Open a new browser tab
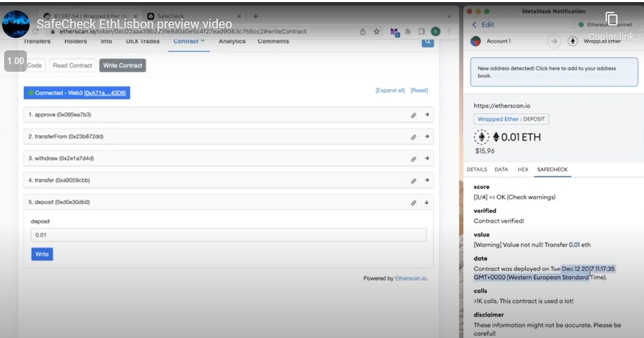This screenshot has width=644, height=338. (255, 17)
